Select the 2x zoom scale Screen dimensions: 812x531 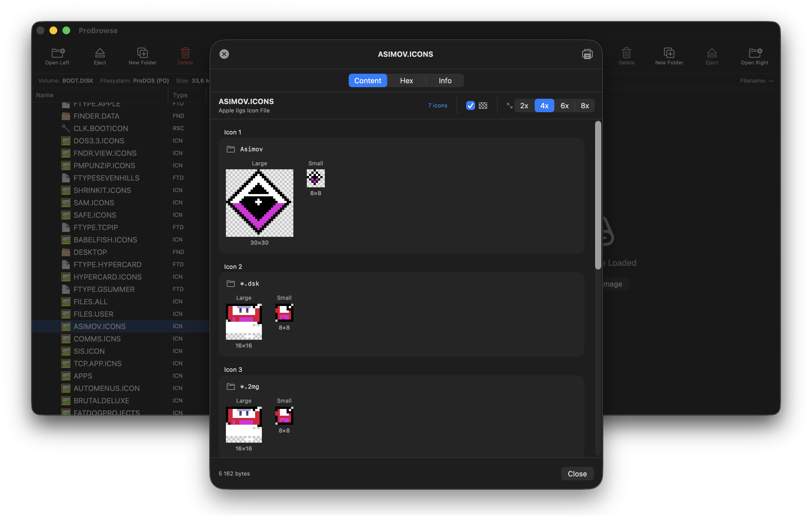(x=524, y=105)
